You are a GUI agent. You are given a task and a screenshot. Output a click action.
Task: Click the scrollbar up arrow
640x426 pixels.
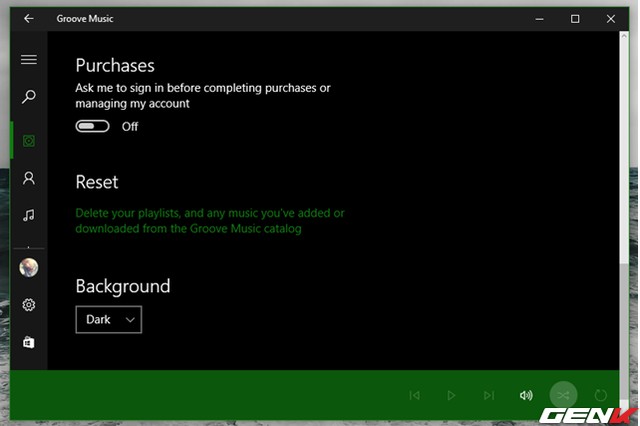[x=624, y=36]
